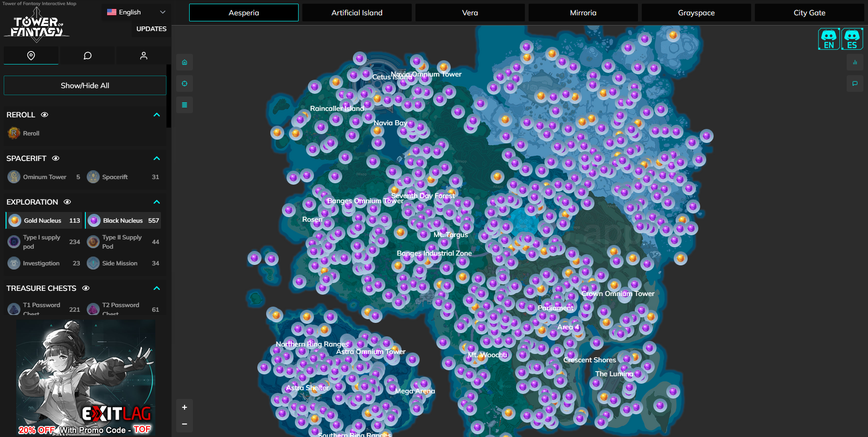Viewport: 868px width, 437px height.
Task: Toggle Type I supply pod markers
Action: (44, 242)
